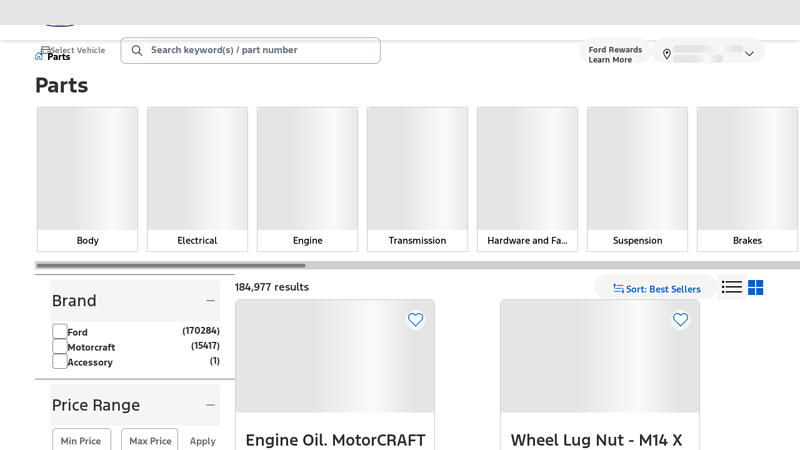Click the search magnifier icon
This screenshot has height=450, width=800.
click(x=137, y=51)
